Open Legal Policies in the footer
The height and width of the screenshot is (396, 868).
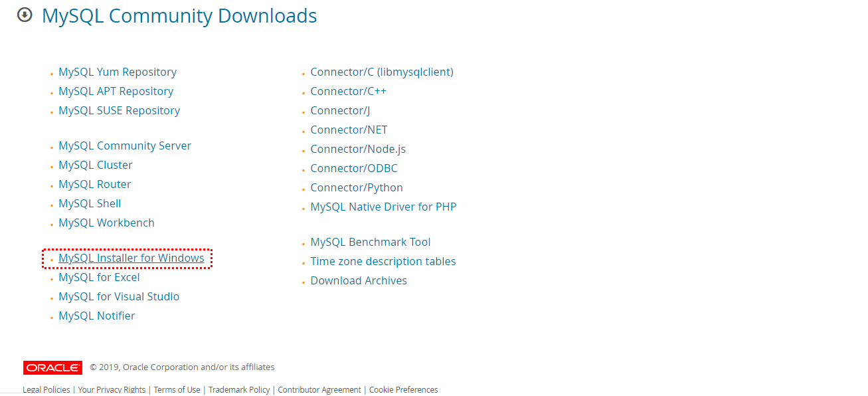click(46, 390)
